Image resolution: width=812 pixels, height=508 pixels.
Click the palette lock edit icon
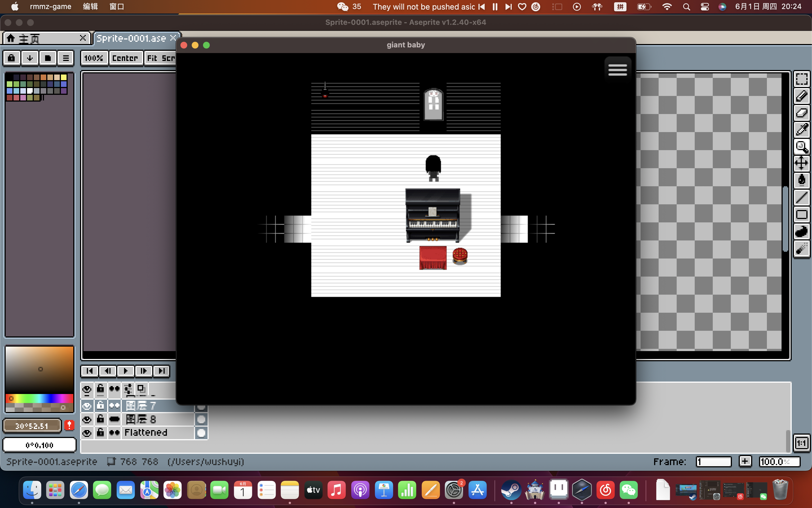[x=11, y=58]
